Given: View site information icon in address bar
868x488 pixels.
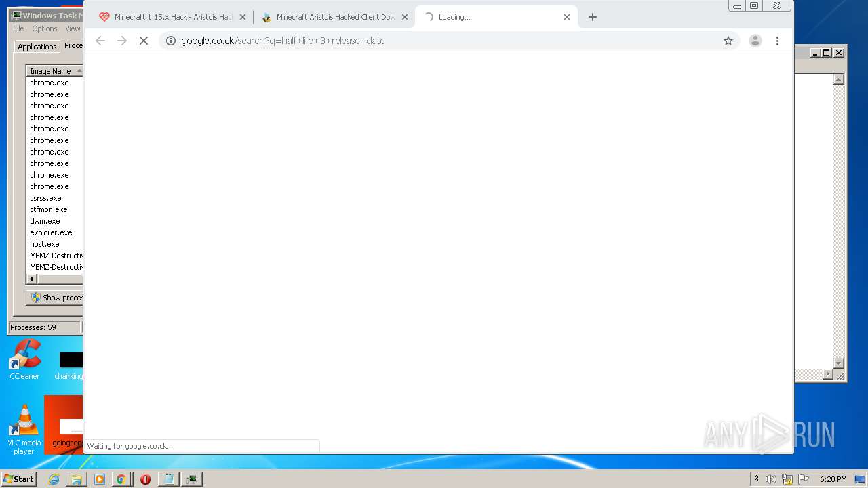Looking at the screenshot, I should pyautogui.click(x=171, y=41).
